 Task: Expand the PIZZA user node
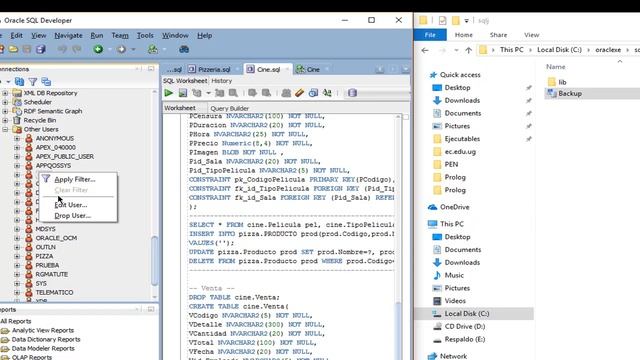pyautogui.click(x=17, y=256)
